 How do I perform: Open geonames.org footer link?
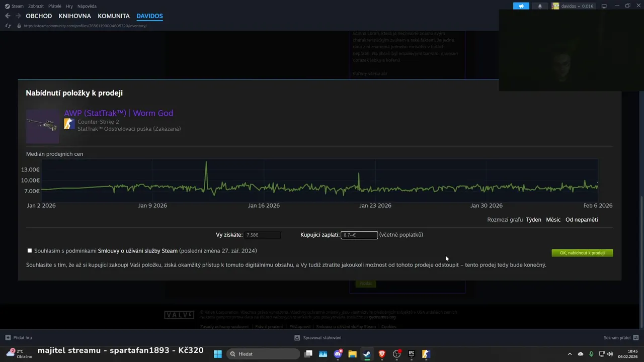pyautogui.click(x=382, y=317)
